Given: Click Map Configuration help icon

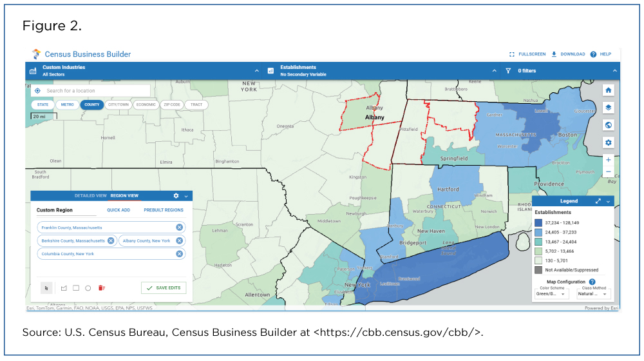Looking at the screenshot, I should (592, 282).
